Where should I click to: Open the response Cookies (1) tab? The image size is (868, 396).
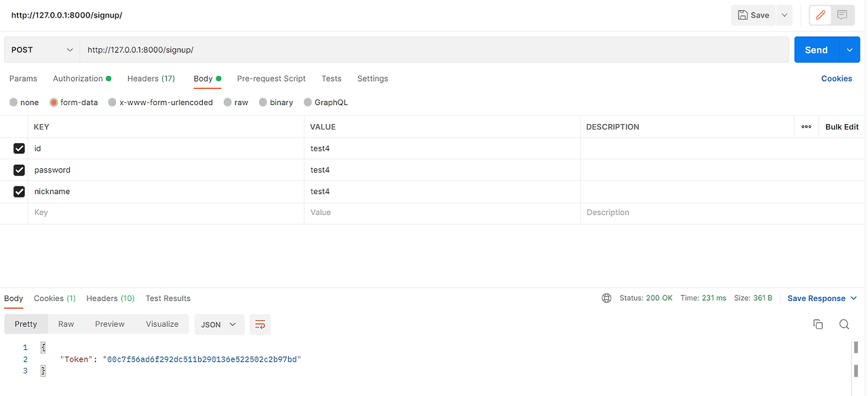[55, 298]
